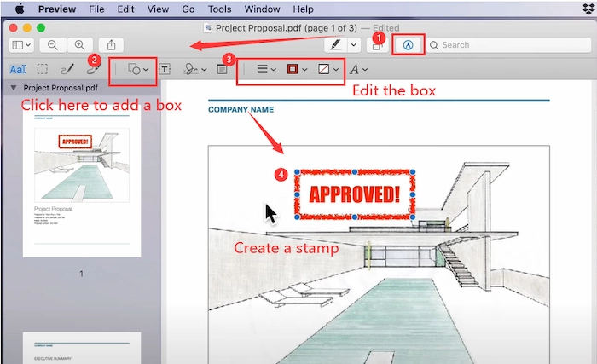
Task: Open the red Border Color picker
Action: (x=298, y=69)
